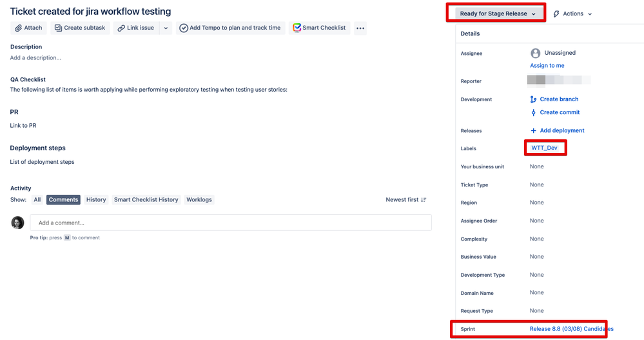Open the Ready for Stage Release status dropdown

click(x=498, y=14)
